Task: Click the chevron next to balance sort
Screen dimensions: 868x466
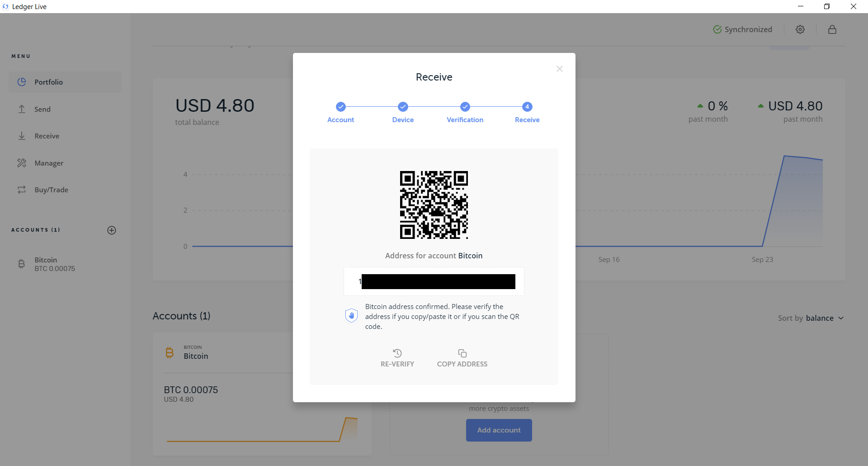Action: pos(841,318)
